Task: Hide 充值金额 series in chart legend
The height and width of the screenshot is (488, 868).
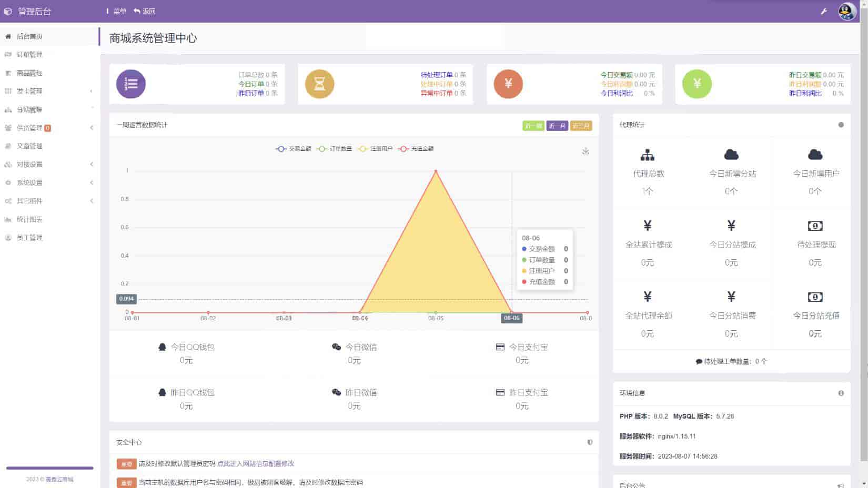Action: click(416, 149)
